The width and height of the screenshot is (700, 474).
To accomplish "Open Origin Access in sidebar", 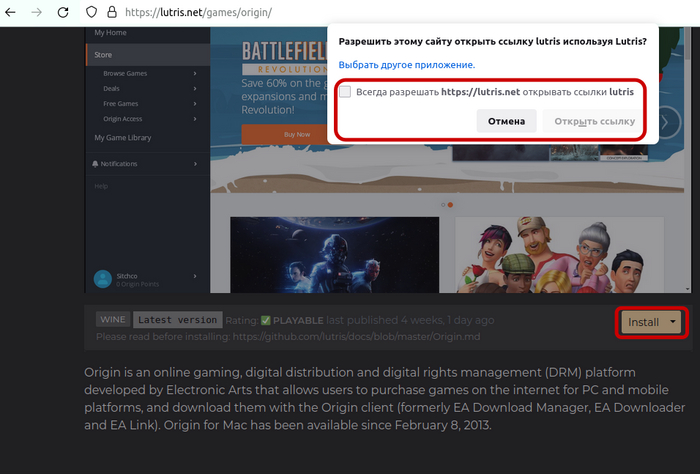I will tap(123, 119).
